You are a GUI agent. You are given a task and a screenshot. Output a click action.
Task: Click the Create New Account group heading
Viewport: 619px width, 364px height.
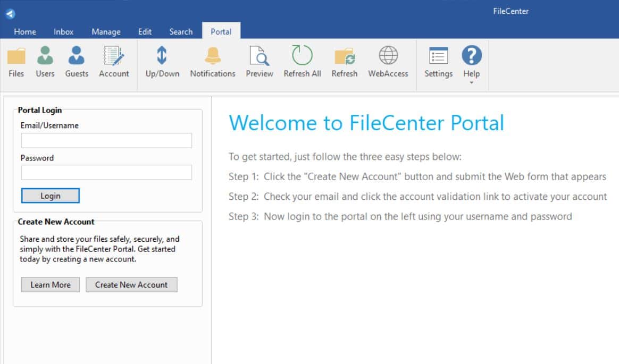(x=56, y=222)
